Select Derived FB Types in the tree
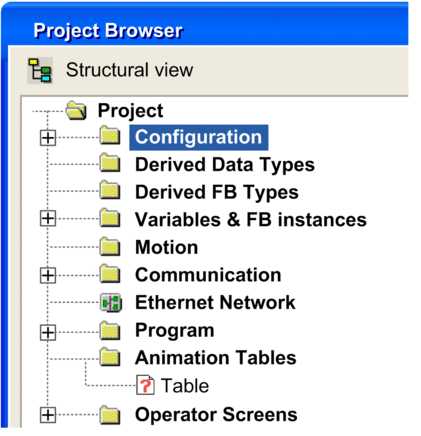The height and width of the screenshot is (436, 421). 217,193
